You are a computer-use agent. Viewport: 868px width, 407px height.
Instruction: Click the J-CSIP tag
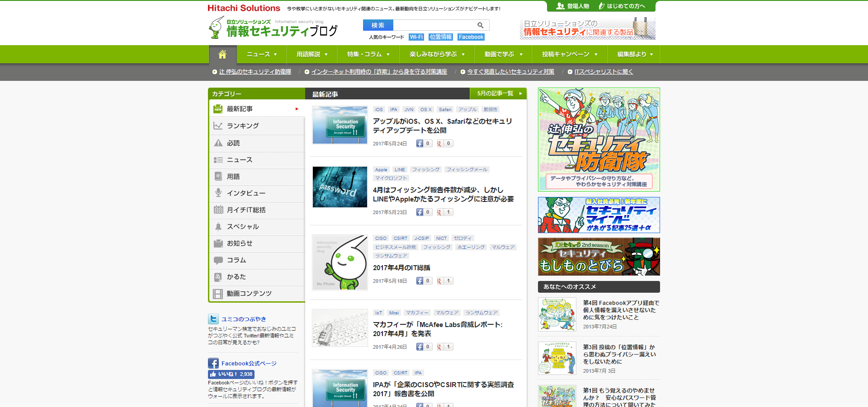click(x=421, y=239)
